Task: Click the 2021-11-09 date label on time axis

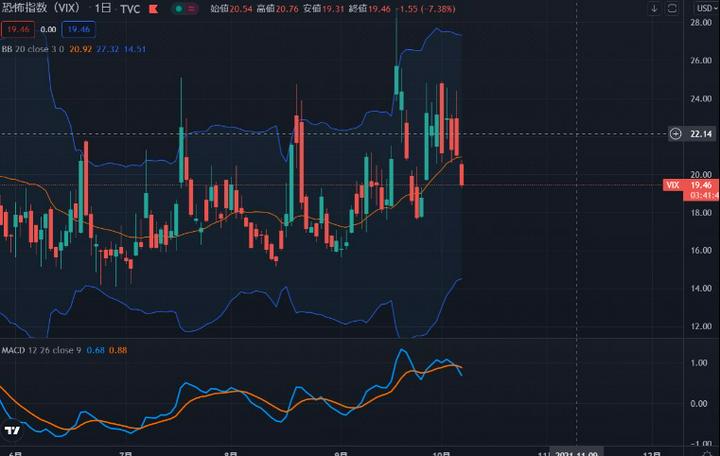Action: pos(579,450)
